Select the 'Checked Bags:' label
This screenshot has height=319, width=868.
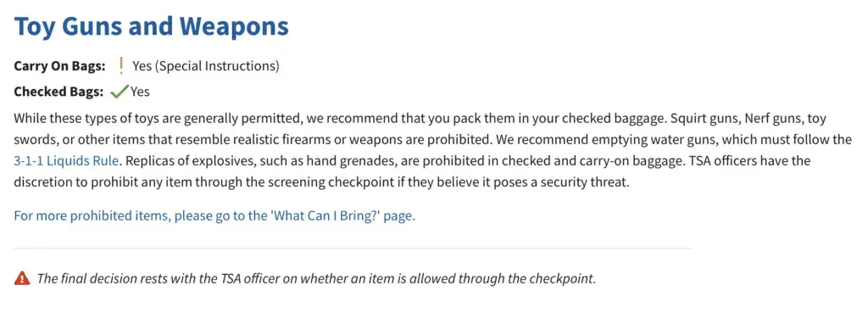point(58,92)
